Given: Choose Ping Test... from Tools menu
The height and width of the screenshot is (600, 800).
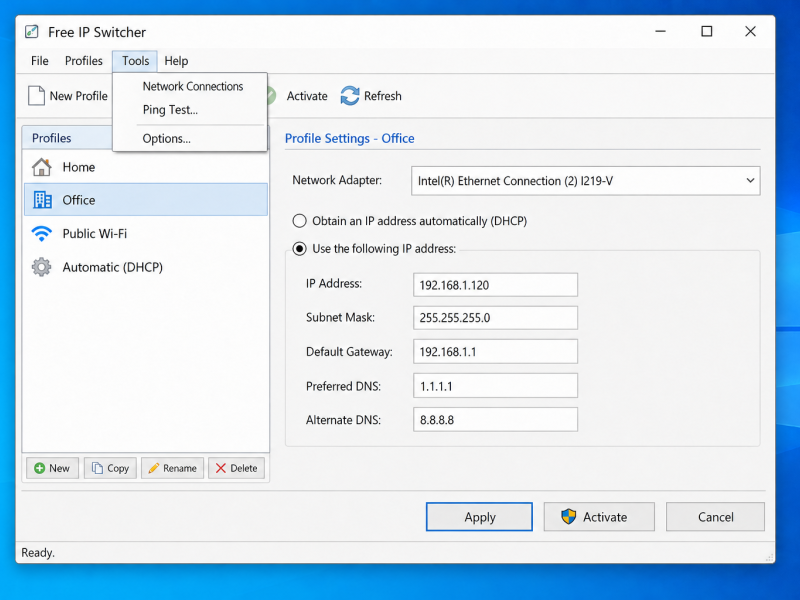Looking at the screenshot, I should (x=170, y=110).
